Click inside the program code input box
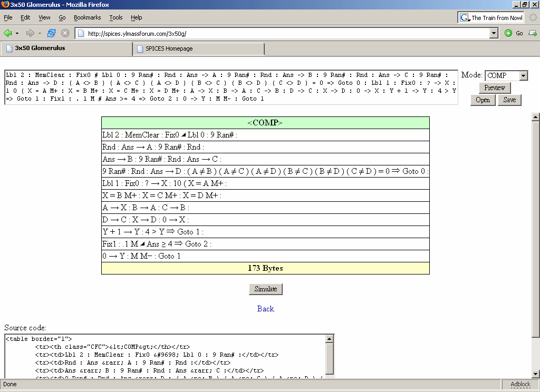 coord(231,87)
